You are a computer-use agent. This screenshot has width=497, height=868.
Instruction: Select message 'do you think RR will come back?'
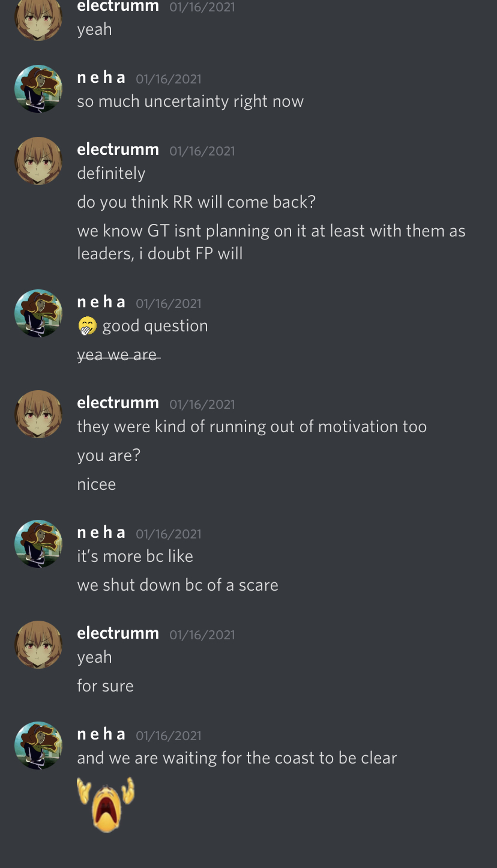tap(196, 202)
